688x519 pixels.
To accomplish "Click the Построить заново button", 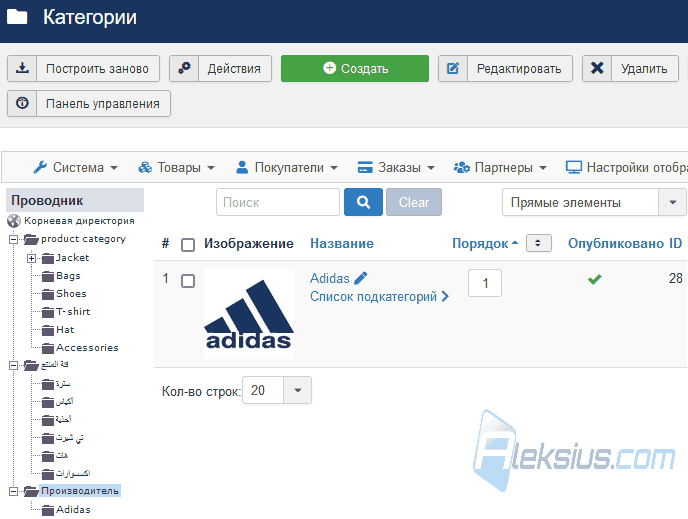I will pyautogui.click(x=83, y=68).
